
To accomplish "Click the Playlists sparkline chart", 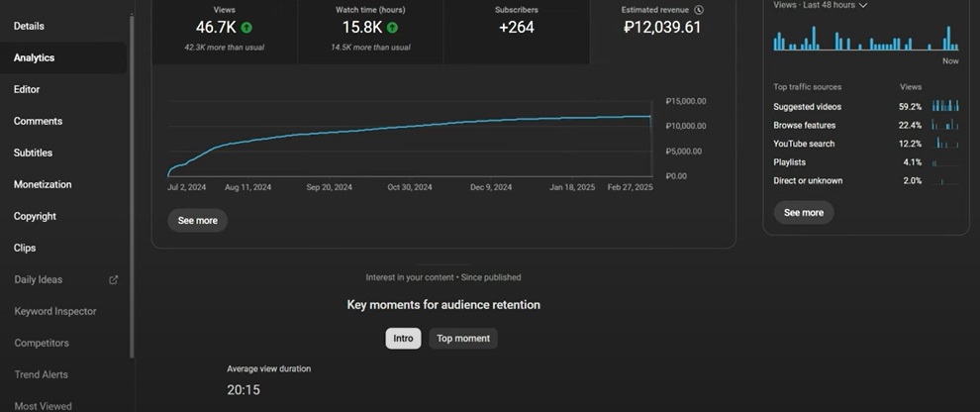I will point(945,162).
